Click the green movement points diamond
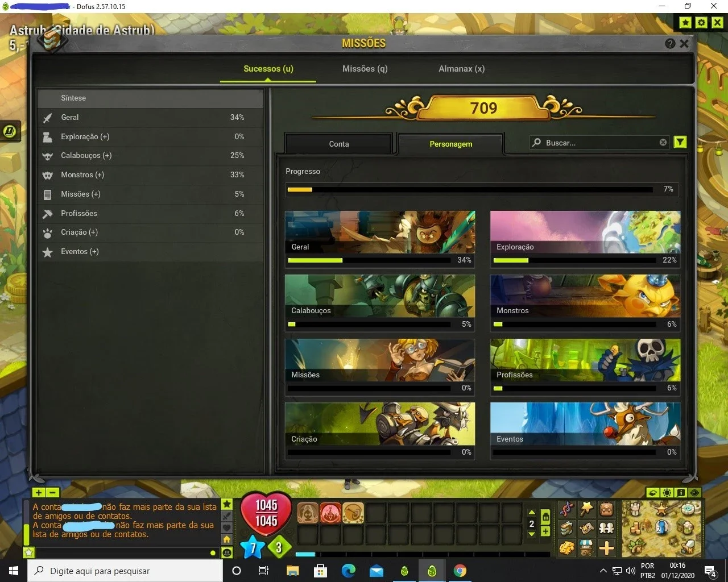728x582 pixels. pyautogui.click(x=279, y=547)
